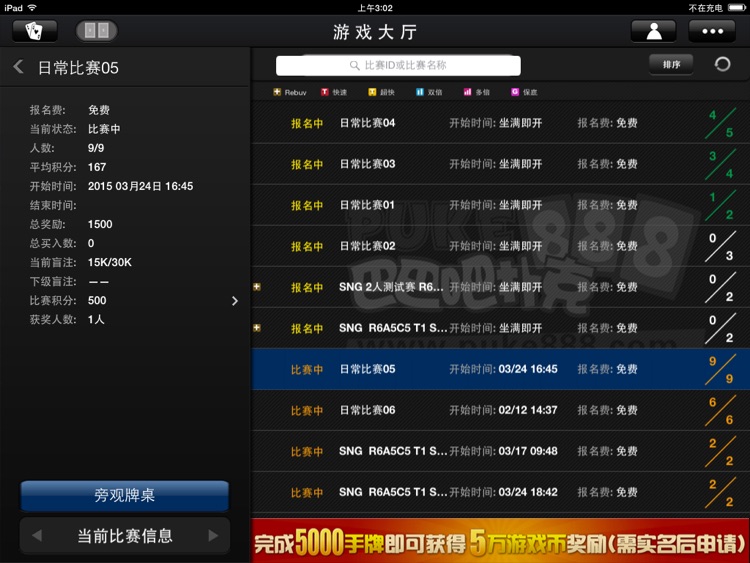This screenshot has height=563, width=750.
Task: Click the 当前盲注 15K/30K value
Action: click(110, 263)
